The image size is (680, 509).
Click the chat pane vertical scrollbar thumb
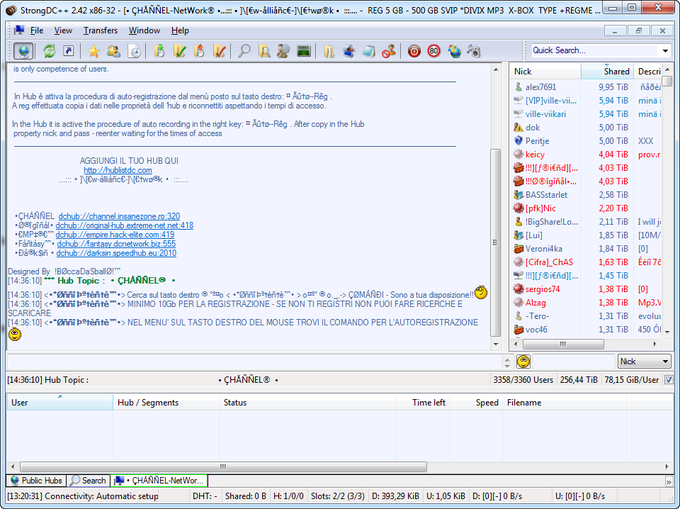click(495, 242)
